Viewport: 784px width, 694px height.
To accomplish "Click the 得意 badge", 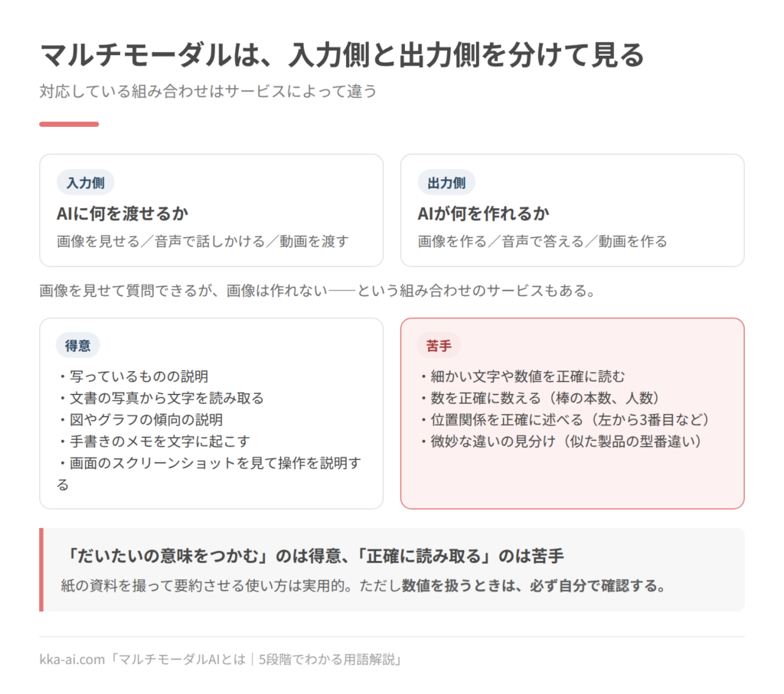I will point(77,346).
